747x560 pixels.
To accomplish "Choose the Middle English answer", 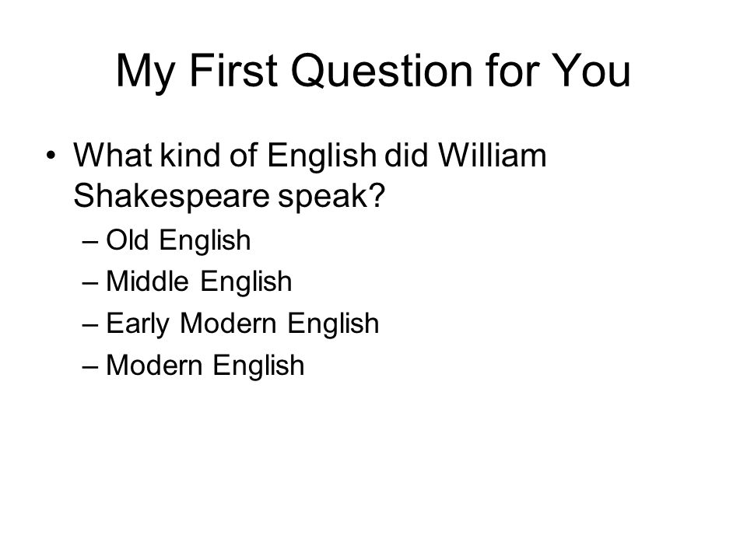I will tap(199, 282).
